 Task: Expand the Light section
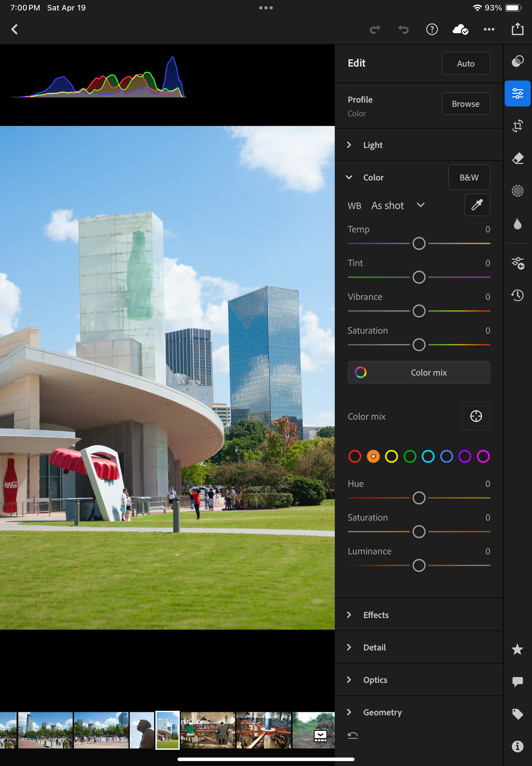point(372,145)
